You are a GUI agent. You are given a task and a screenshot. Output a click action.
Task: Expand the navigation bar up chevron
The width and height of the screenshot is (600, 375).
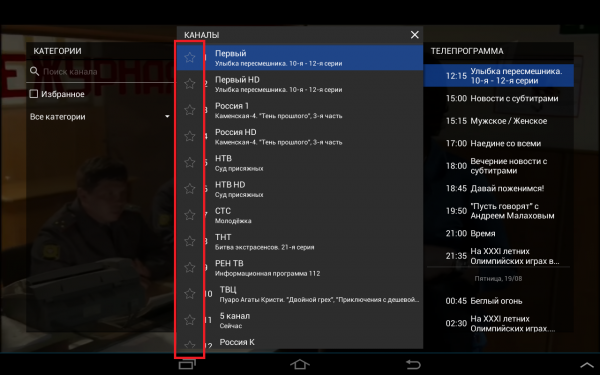587,365
